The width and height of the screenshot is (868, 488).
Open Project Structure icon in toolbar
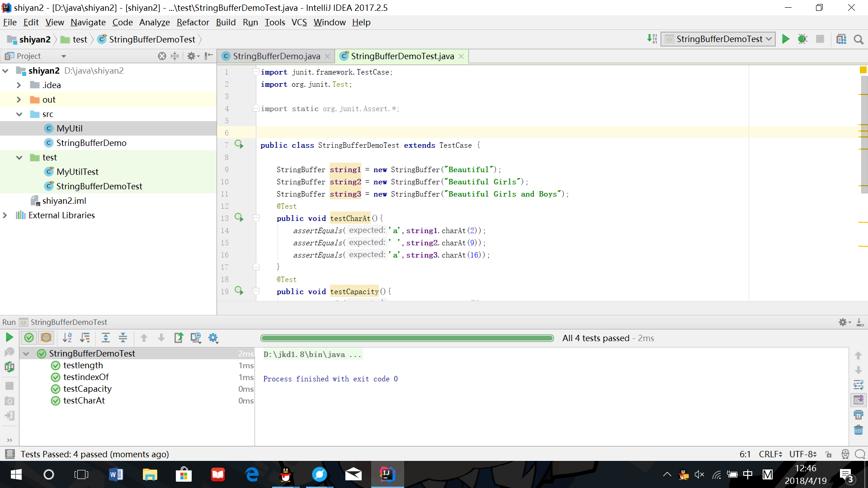(x=841, y=39)
